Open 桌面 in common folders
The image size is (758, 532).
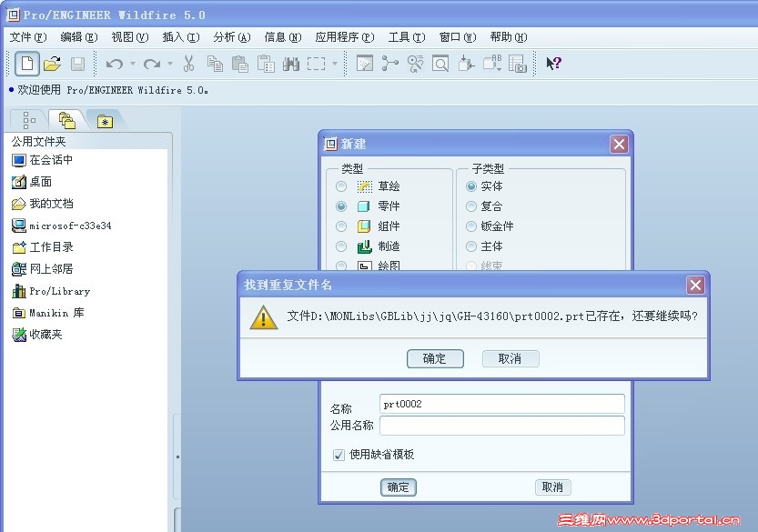pyautogui.click(x=32, y=182)
